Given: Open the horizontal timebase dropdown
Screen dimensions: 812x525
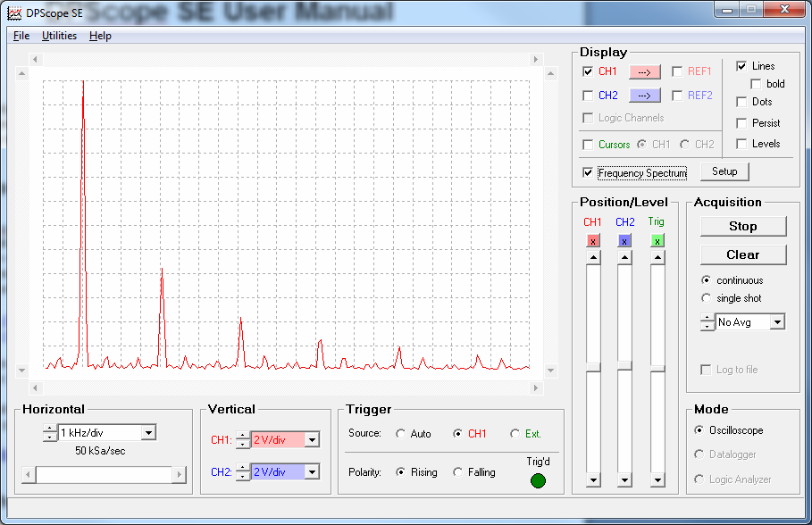Looking at the screenshot, I should tap(149, 432).
